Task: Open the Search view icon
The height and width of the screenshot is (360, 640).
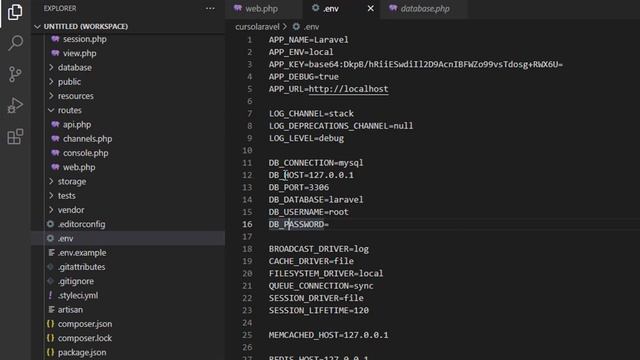Action: (x=15, y=42)
